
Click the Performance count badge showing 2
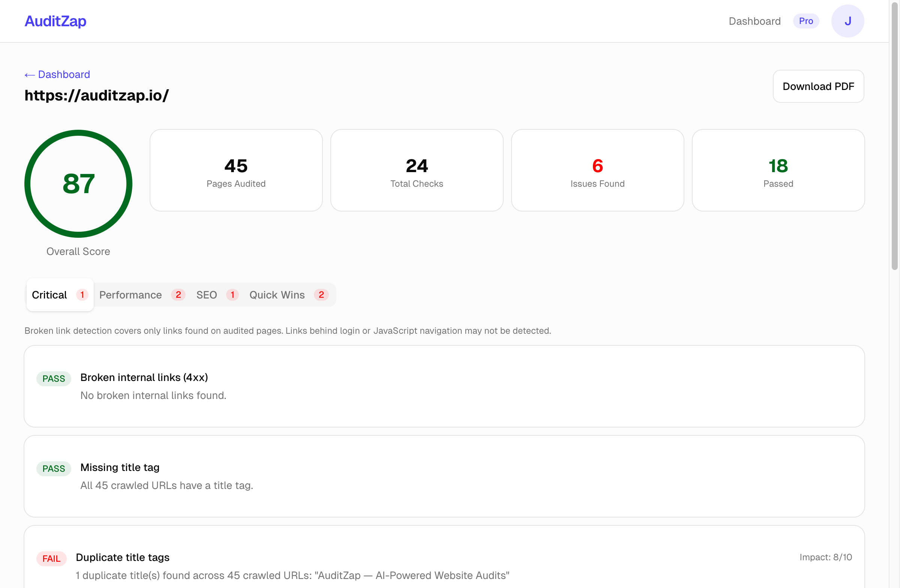(x=178, y=295)
